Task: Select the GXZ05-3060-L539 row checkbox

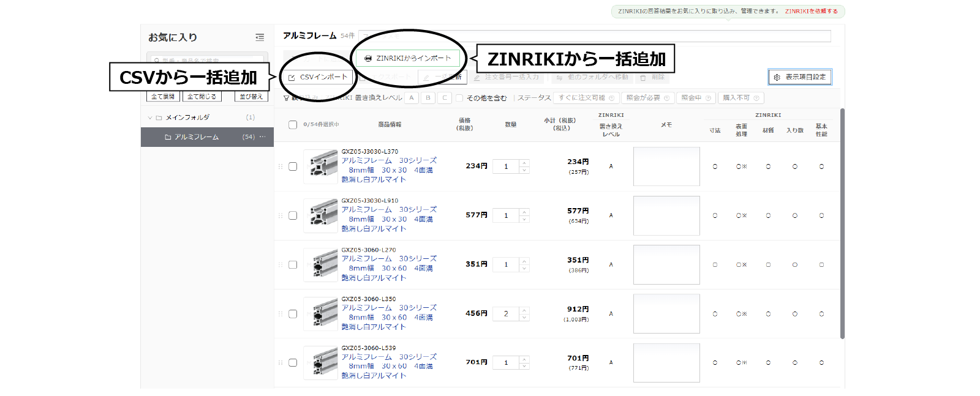Action: pos(293,362)
